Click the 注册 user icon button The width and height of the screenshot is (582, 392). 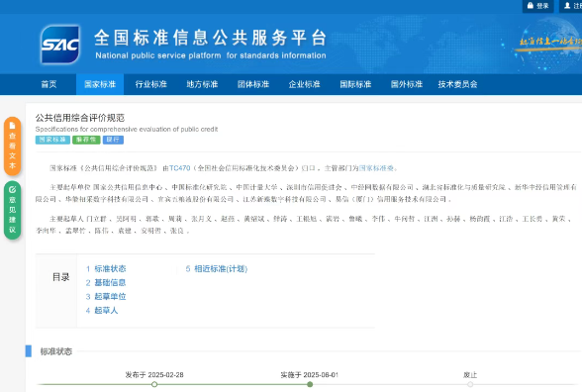(571, 6)
